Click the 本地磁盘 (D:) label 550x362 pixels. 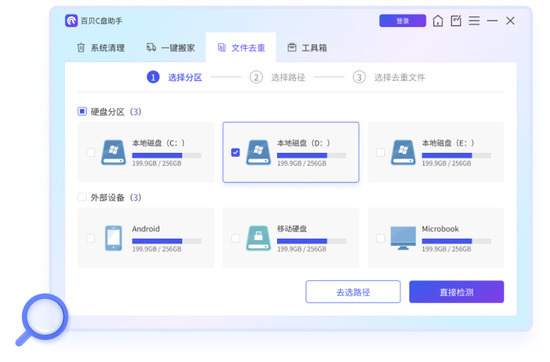pos(304,143)
